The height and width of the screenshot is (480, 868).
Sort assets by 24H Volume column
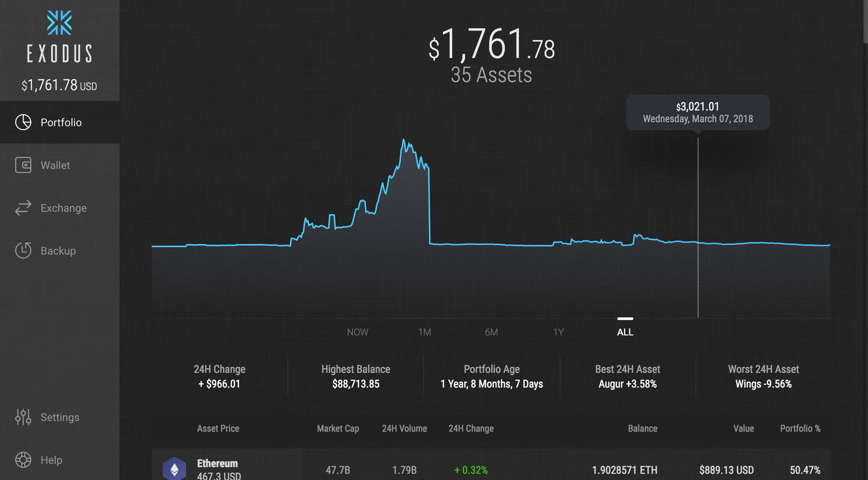pyautogui.click(x=404, y=428)
